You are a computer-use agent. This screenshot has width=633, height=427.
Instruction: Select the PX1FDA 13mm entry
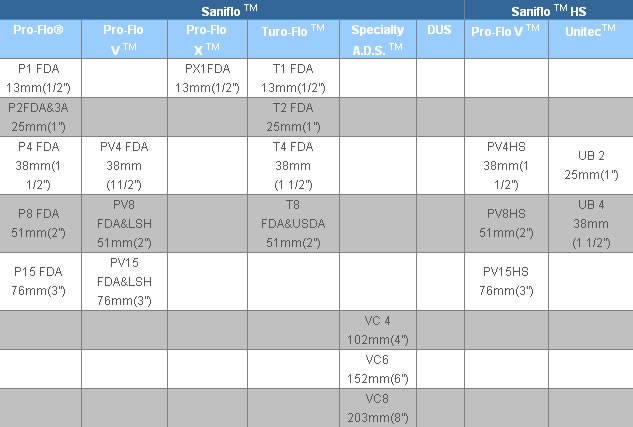(x=208, y=78)
